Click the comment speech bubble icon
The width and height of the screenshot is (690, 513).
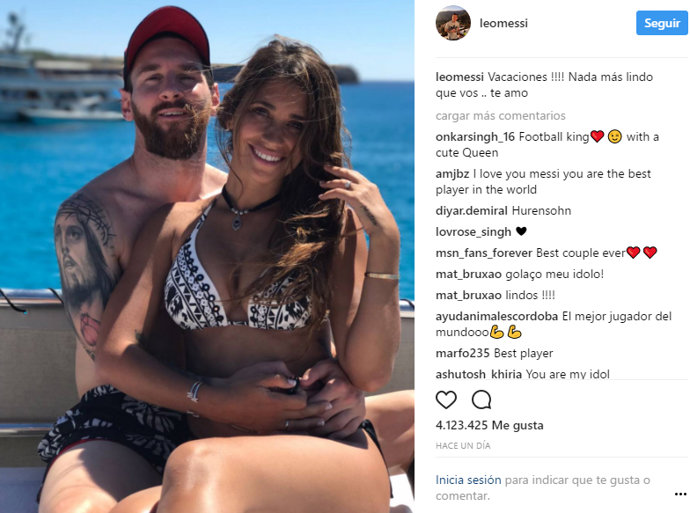[481, 399]
